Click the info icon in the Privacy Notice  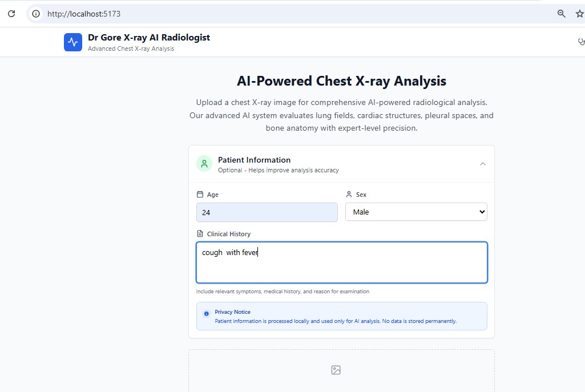tap(206, 314)
